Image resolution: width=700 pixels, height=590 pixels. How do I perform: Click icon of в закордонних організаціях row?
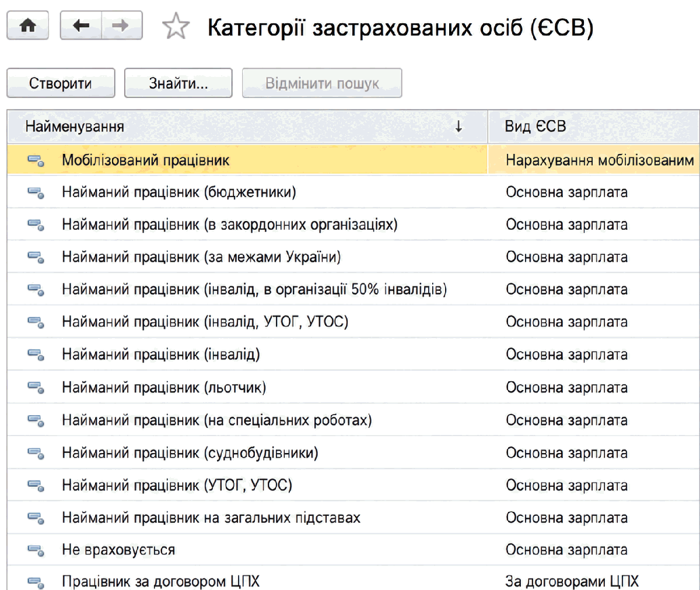(x=36, y=224)
